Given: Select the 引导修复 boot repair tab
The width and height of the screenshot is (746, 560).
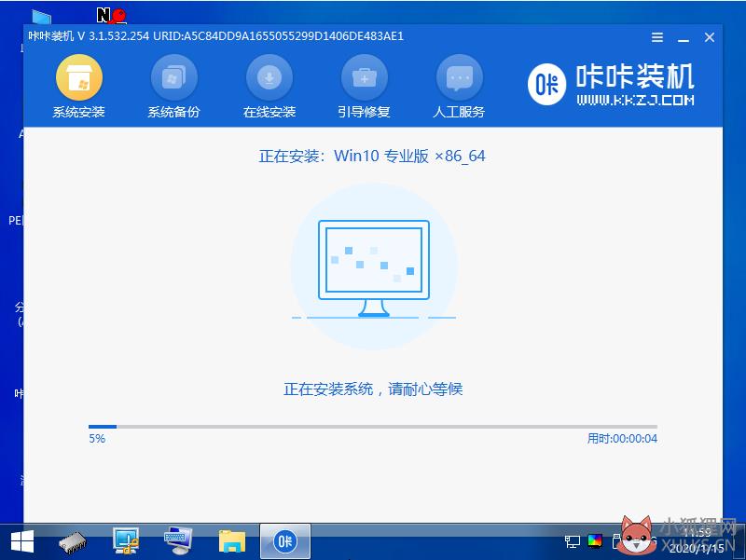Looking at the screenshot, I should point(364,87).
